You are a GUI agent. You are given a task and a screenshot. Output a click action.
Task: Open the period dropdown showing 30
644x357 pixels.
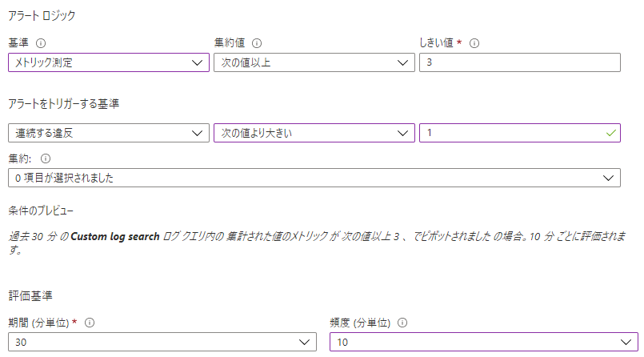click(162, 342)
